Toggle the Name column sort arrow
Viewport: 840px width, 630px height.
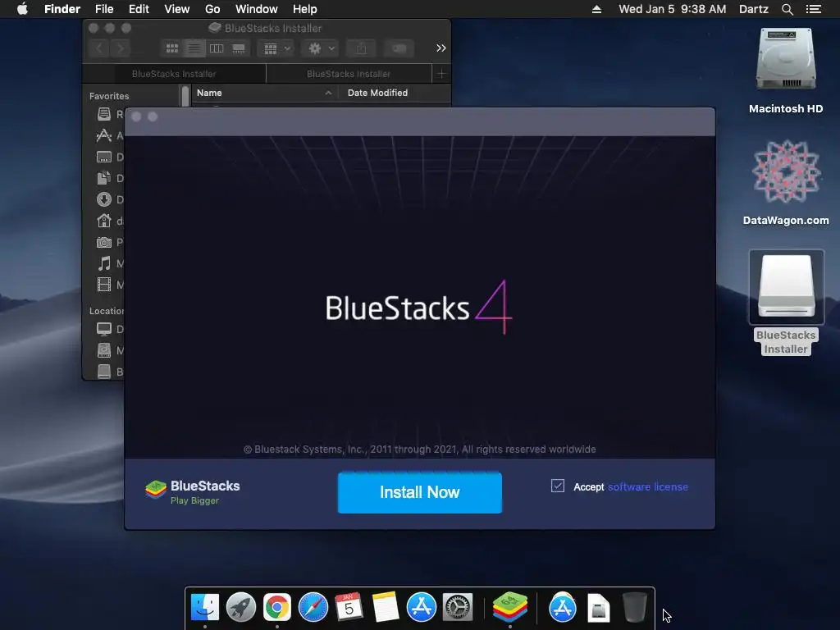[x=328, y=93]
